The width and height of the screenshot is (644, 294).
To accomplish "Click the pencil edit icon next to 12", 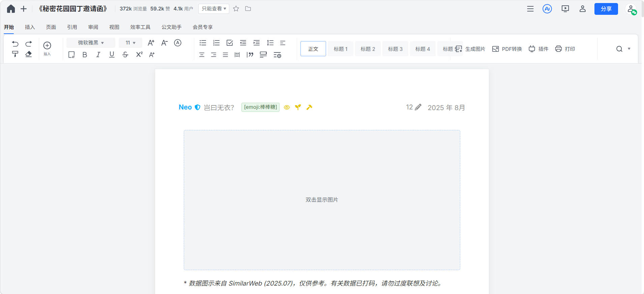I will click(418, 107).
